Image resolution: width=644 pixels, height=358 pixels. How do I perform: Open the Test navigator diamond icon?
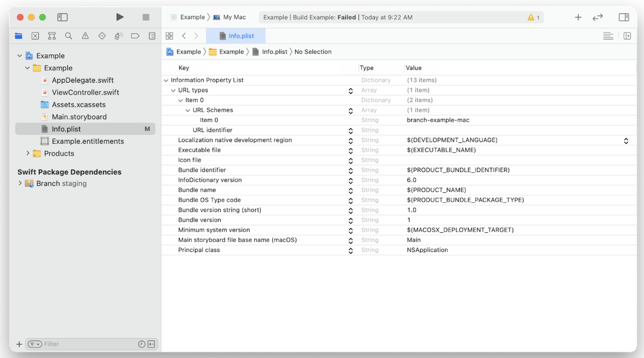point(102,36)
